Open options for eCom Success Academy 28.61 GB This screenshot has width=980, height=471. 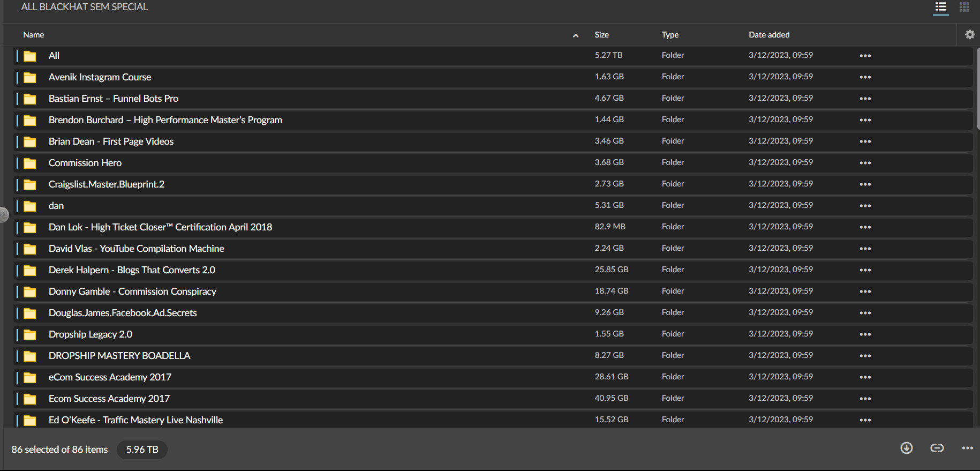865,377
